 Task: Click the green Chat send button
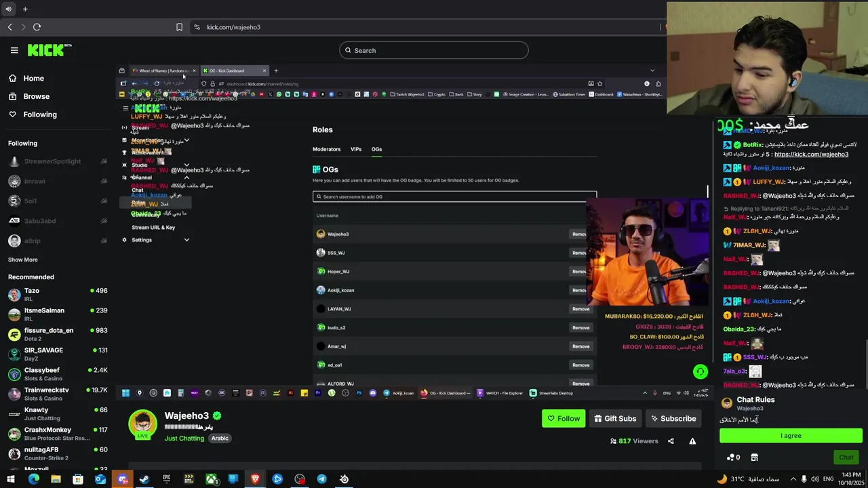[846, 457]
